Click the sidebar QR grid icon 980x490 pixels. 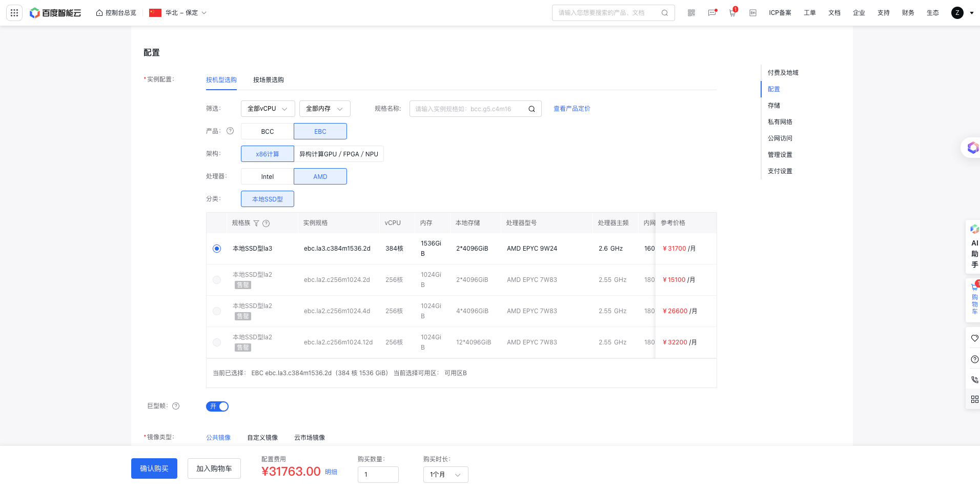[x=974, y=399]
